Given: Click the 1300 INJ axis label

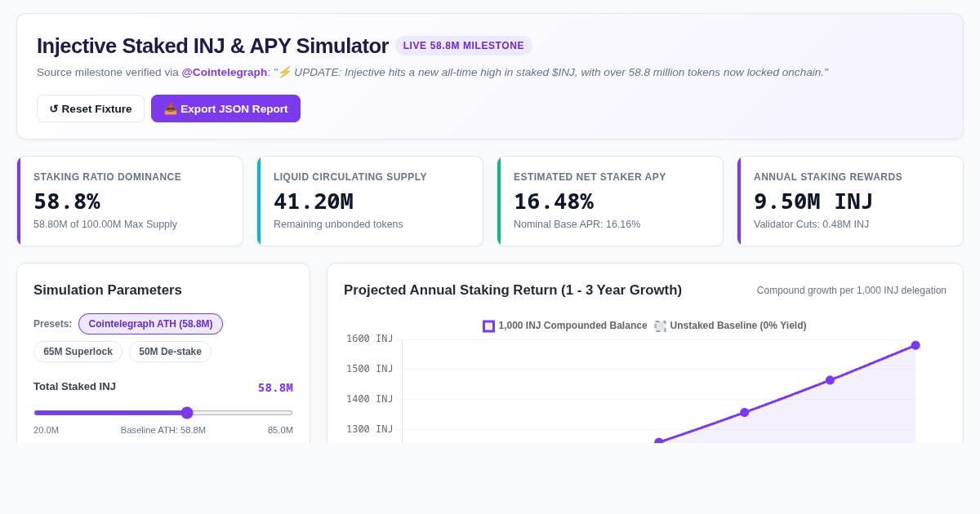Looking at the screenshot, I should tap(369, 429).
